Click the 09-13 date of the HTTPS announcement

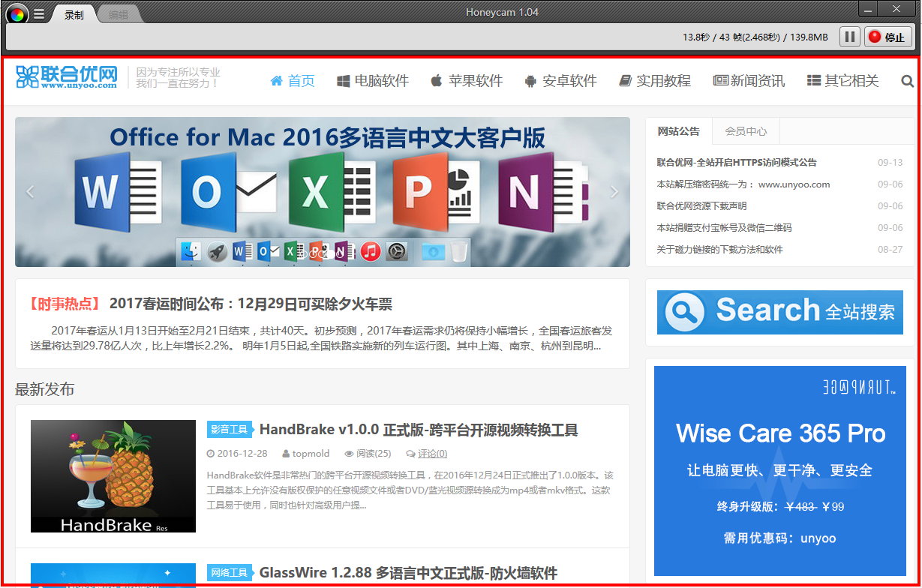pos(890,162)
